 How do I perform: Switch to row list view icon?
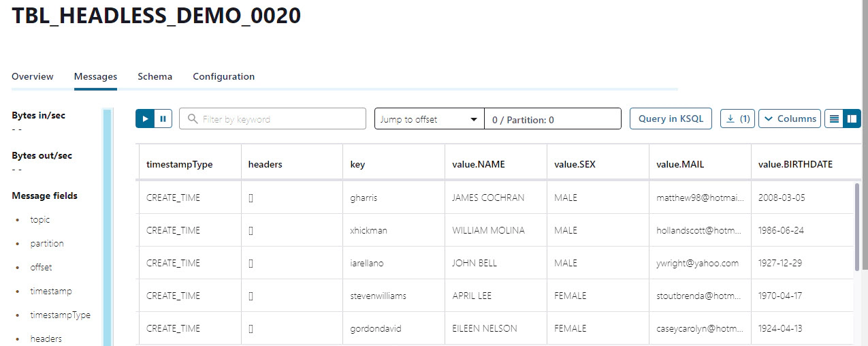point(834,119)
